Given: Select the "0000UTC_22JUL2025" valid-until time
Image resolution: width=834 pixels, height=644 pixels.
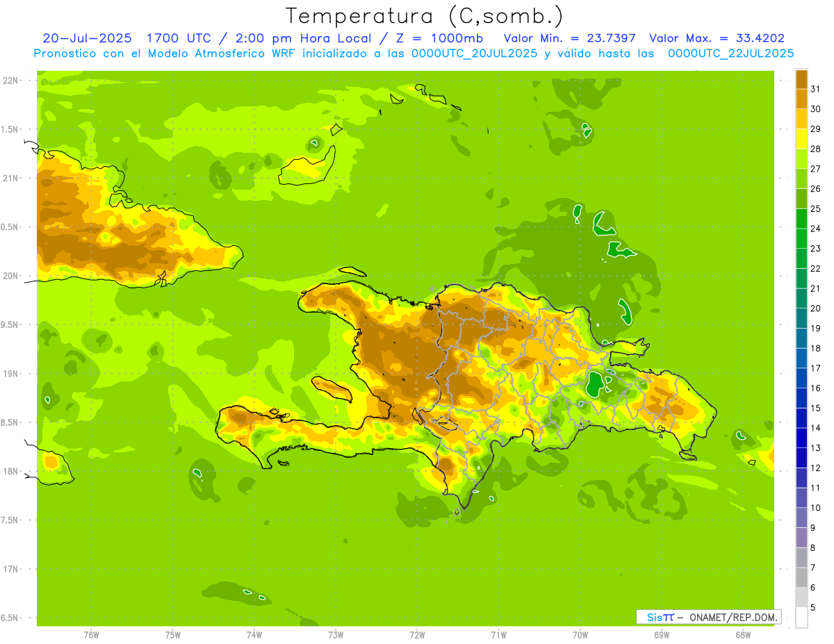Looking at the screenshot, I should (731, 53).
